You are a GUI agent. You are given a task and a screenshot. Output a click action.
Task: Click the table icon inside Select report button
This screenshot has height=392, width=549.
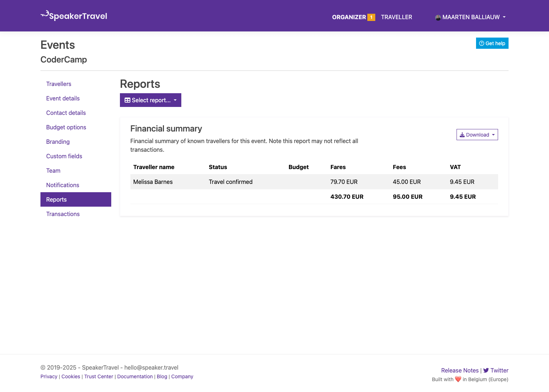pyautogui.click(x=127, y=100)
